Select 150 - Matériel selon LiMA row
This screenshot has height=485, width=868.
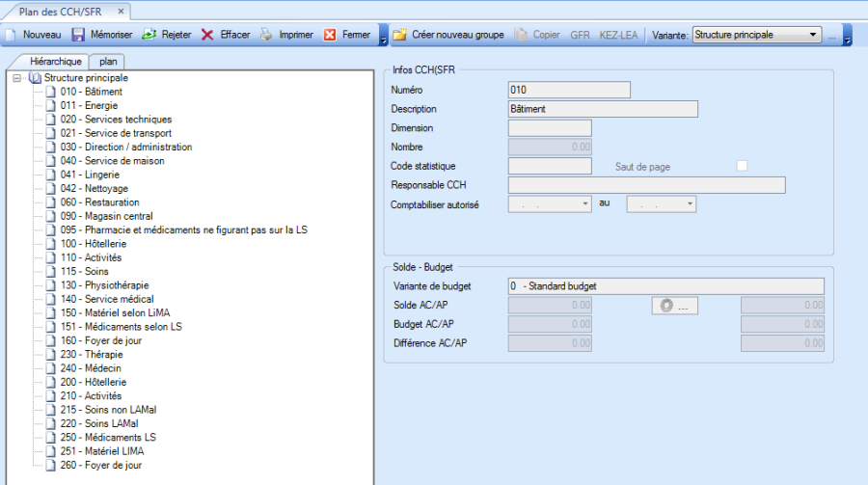[115, 313]
